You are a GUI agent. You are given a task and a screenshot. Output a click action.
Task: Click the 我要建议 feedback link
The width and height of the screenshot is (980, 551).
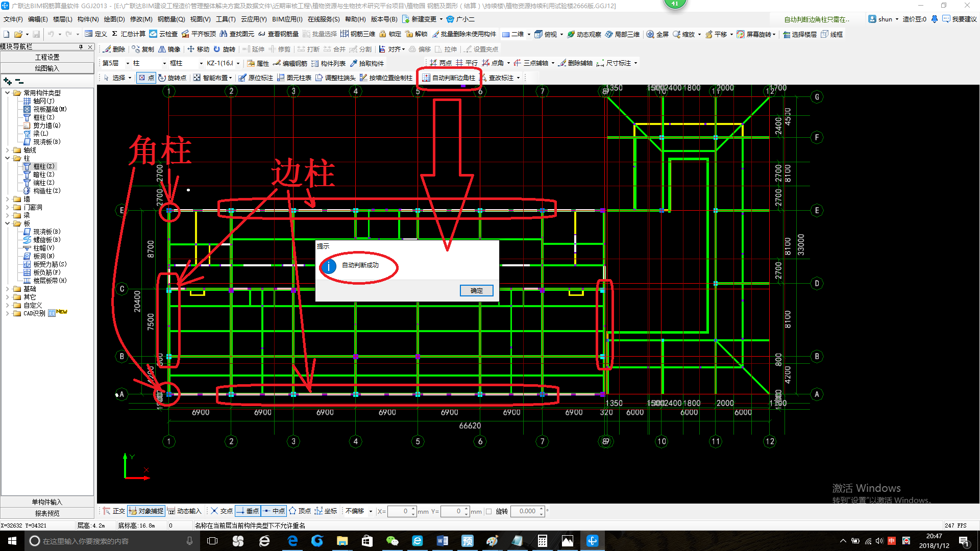point(960,19)
